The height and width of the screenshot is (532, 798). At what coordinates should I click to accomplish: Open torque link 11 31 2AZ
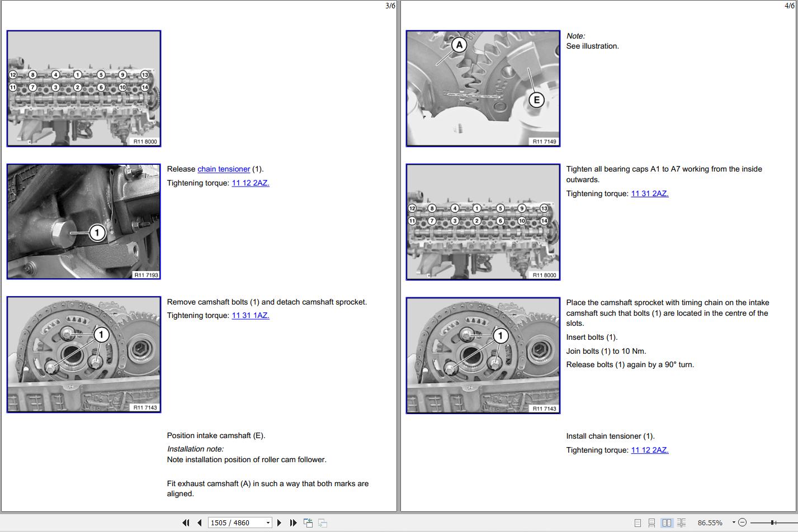pos(650,193)
